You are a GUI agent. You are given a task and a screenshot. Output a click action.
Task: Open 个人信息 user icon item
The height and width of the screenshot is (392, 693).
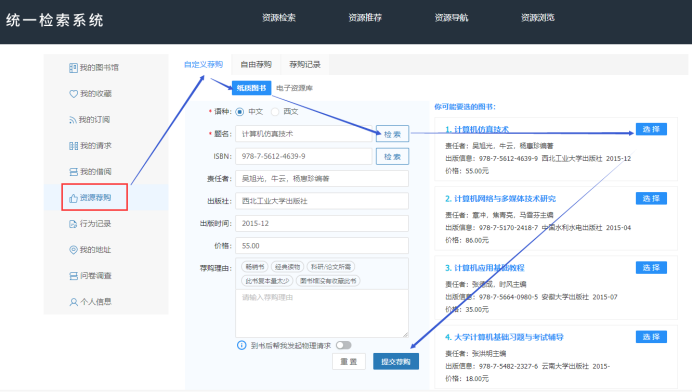(91, 302)
